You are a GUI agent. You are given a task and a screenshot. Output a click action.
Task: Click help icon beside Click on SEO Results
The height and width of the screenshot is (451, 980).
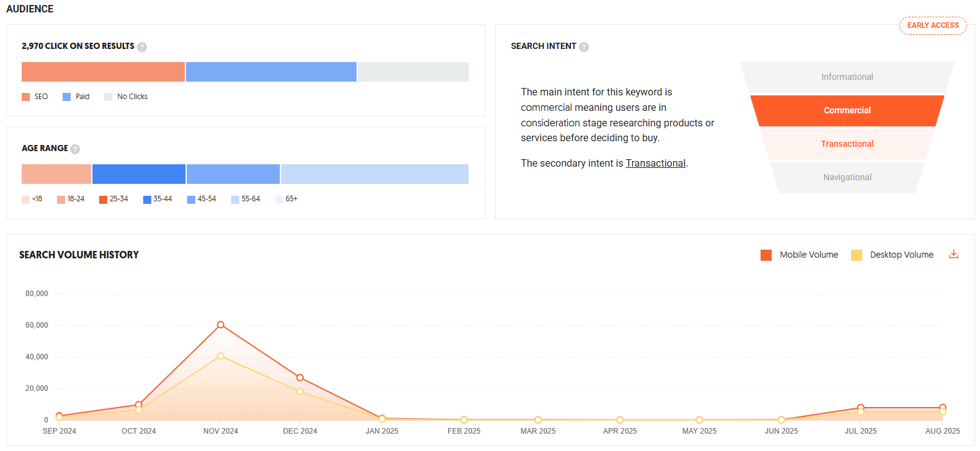(x=142, y=47)
